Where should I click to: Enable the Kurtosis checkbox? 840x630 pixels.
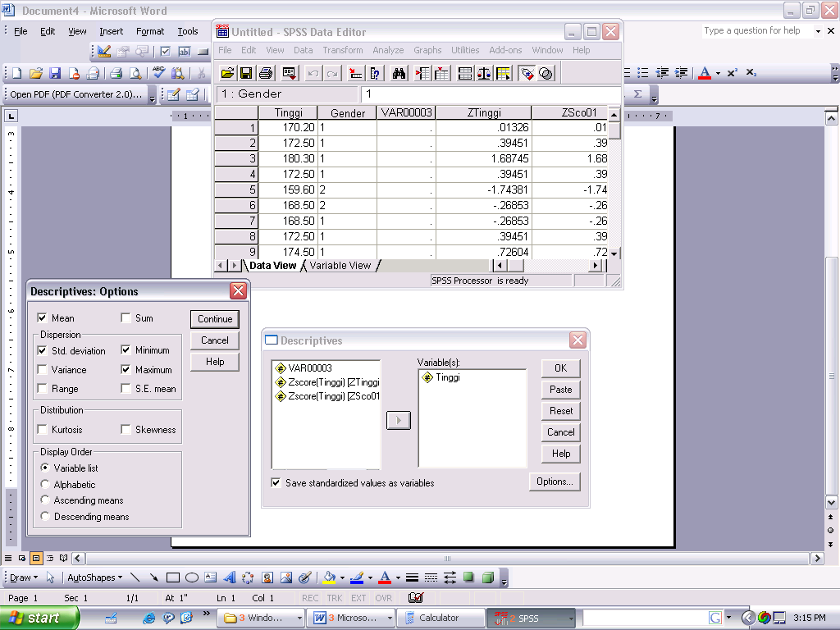[x=42, y=429]
